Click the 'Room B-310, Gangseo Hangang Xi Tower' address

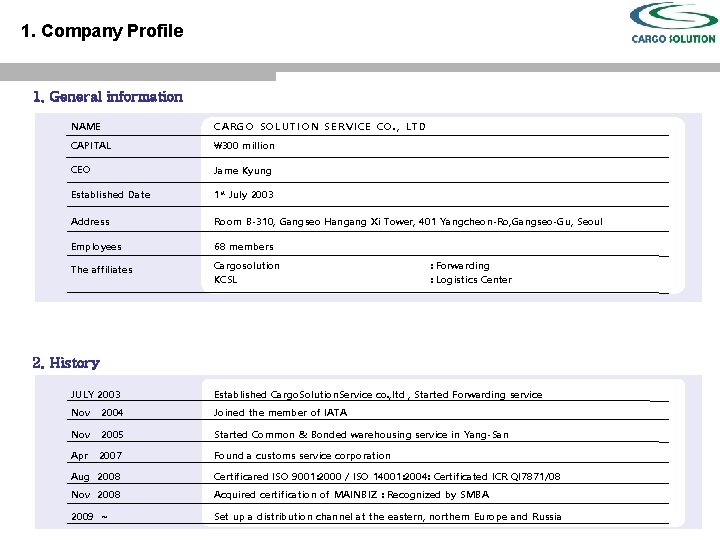408,222
